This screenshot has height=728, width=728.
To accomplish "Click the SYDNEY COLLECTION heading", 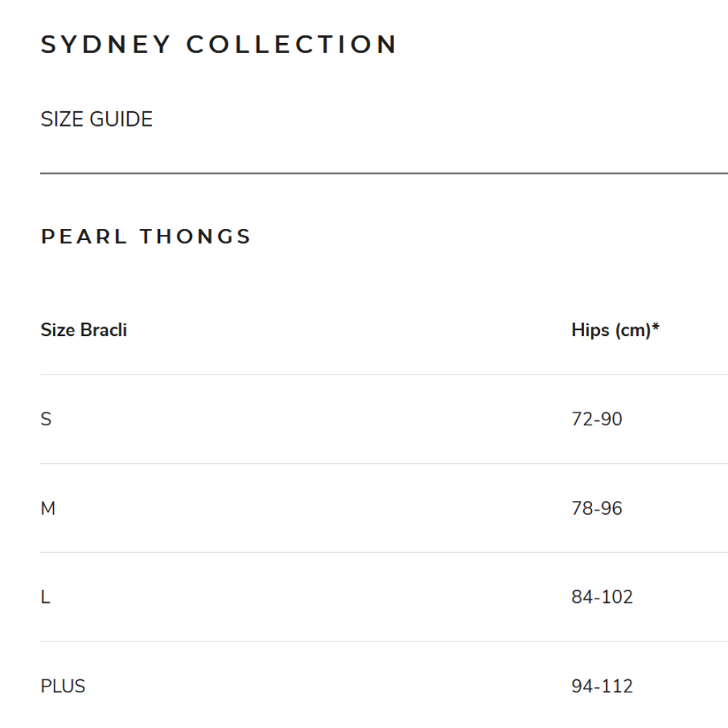I will [x=219, y=44].
